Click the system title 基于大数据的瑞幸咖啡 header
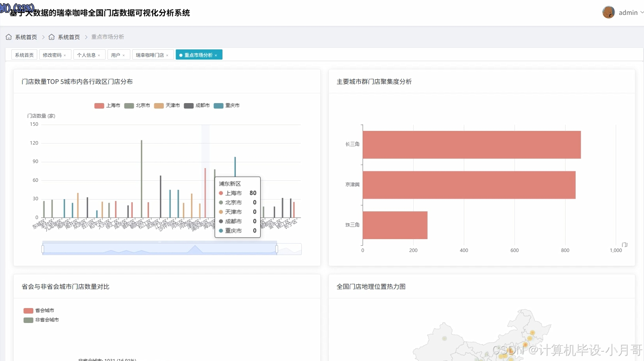The image size is (644, 361). [100, 13]
